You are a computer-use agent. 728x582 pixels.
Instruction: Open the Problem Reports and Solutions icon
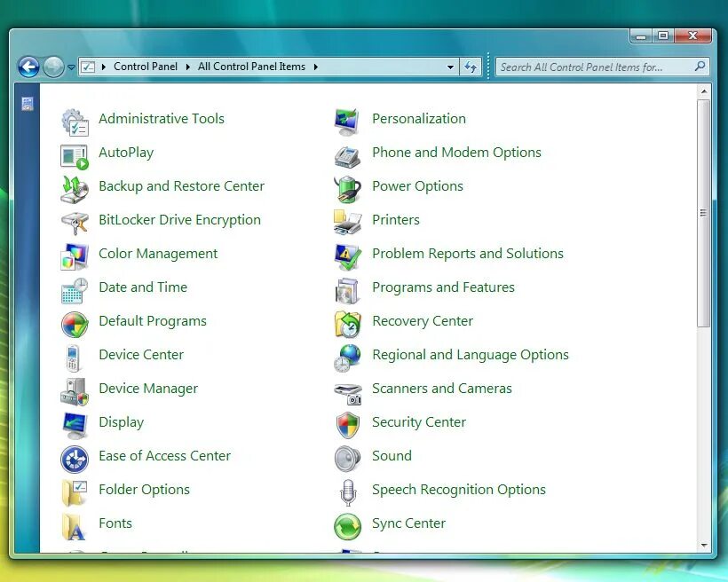pos(348,256)
